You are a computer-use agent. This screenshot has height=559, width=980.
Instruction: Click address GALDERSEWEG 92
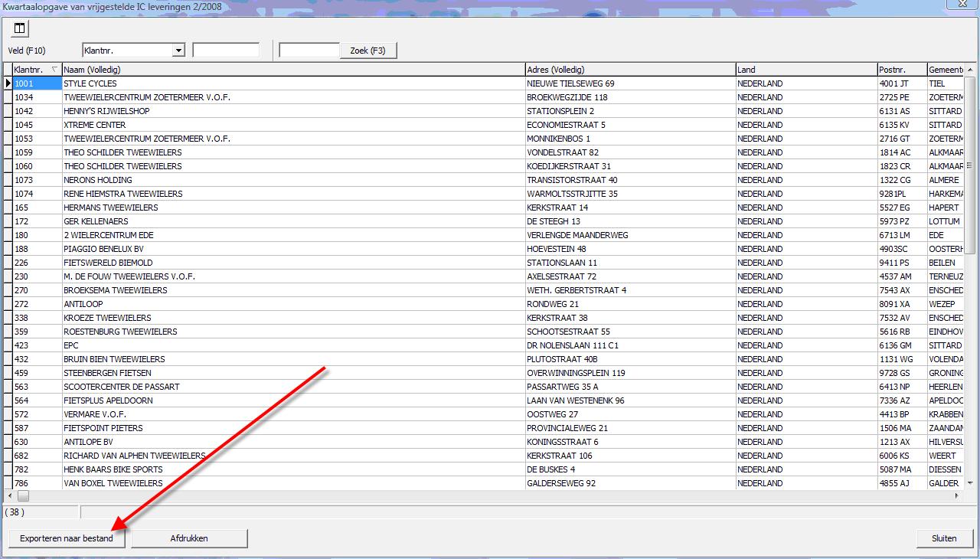630,483
